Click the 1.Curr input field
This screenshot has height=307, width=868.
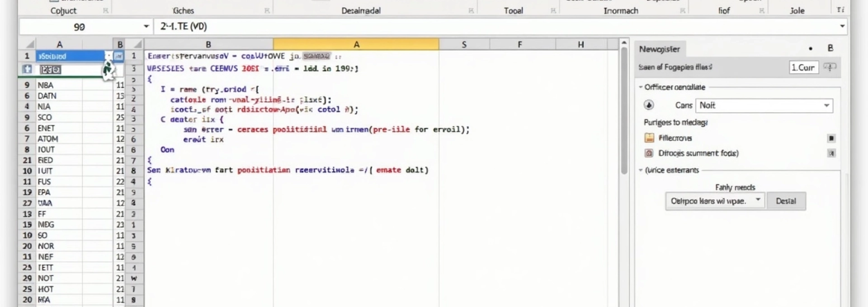point(804,67)
